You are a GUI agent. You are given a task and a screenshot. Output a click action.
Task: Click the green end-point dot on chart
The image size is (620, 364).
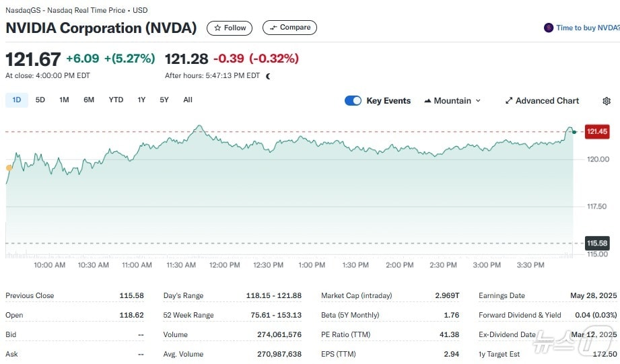click(x=574, y=132)
